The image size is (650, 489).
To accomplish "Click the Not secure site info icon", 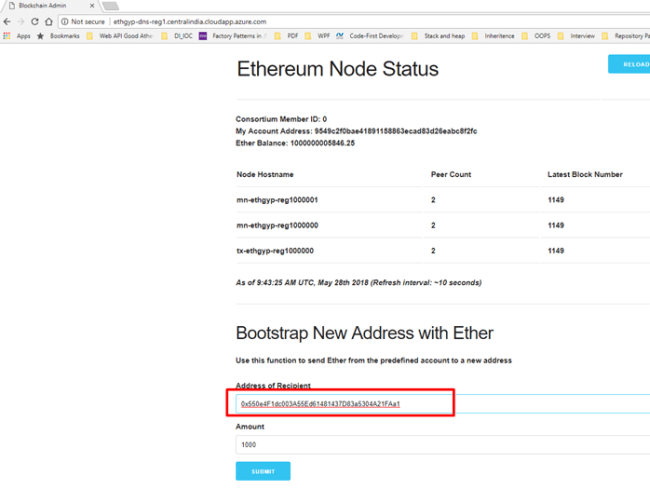I will [65, 20].
